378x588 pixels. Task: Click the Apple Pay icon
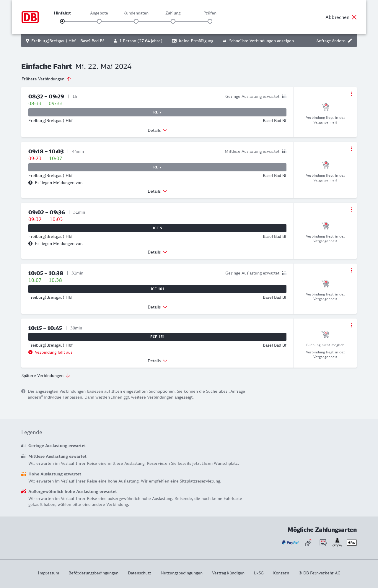pyautogui.click(x=352, y=542)
